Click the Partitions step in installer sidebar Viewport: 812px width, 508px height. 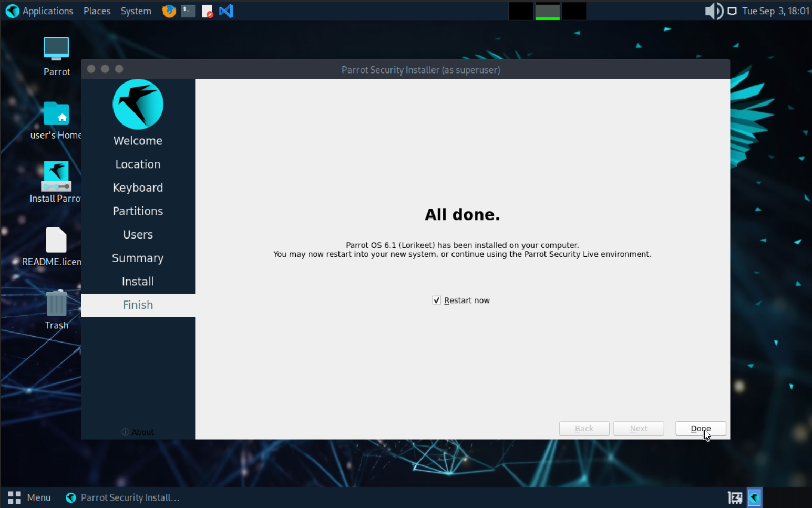[138, 211]
